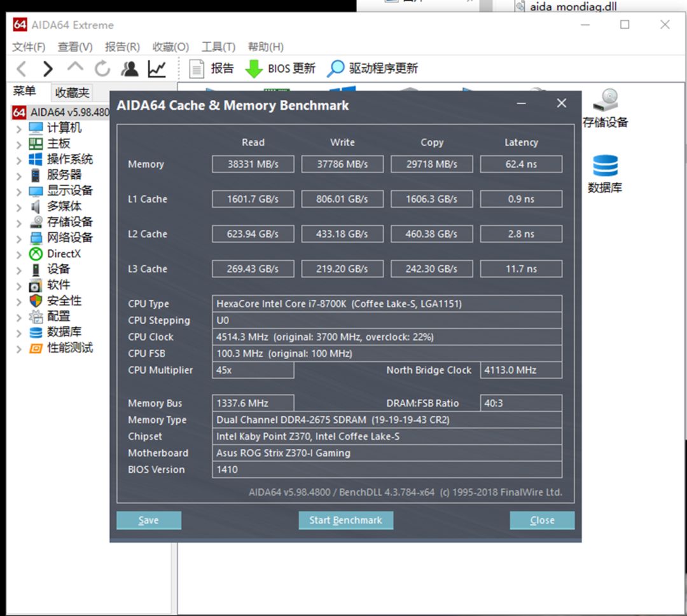Select the 计算机 computer tree icon
The height and width of the screenshot is (616, 687).
point(36,128)
